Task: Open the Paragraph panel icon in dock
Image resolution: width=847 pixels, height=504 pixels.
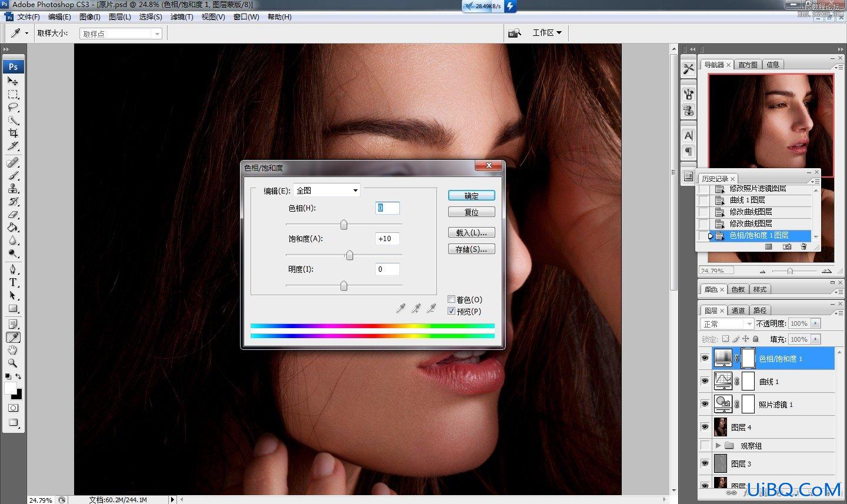Action: (x=689, y=152)
